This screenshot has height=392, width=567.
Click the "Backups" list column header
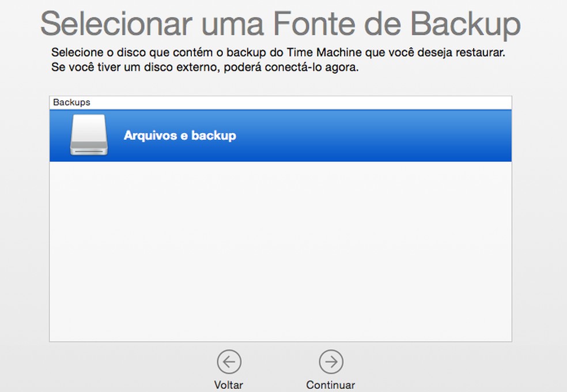71,103
